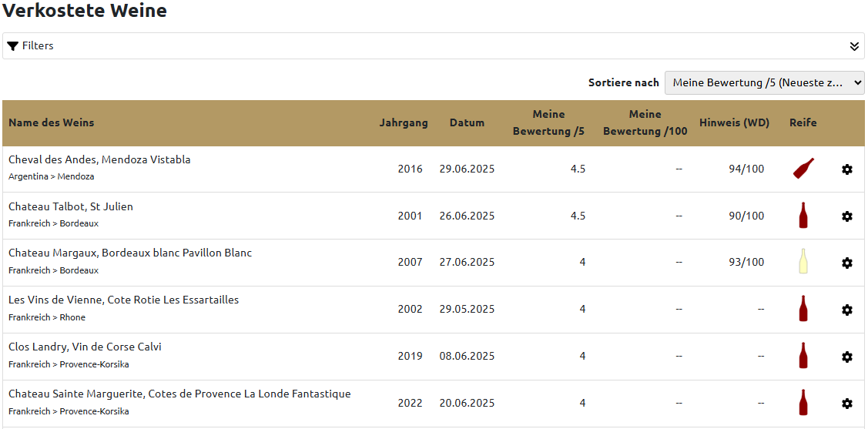Click tasting date 29.05.2025

coord(468,310)
